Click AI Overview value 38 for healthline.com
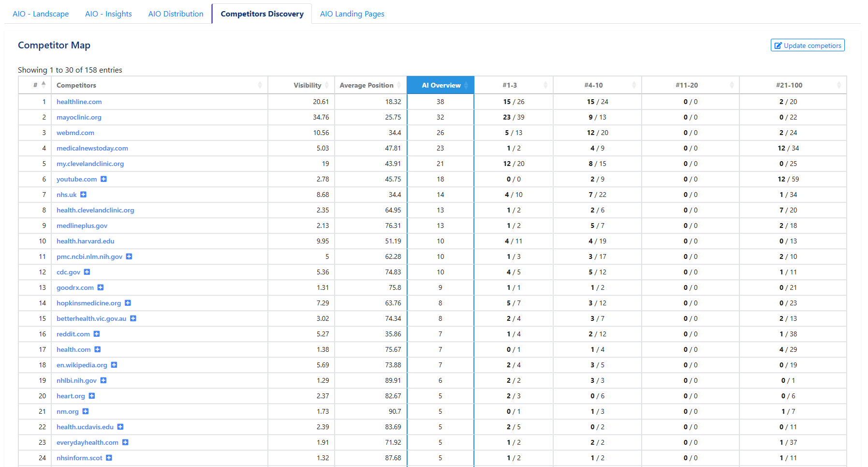868x467 pixels. pos(440,102)
